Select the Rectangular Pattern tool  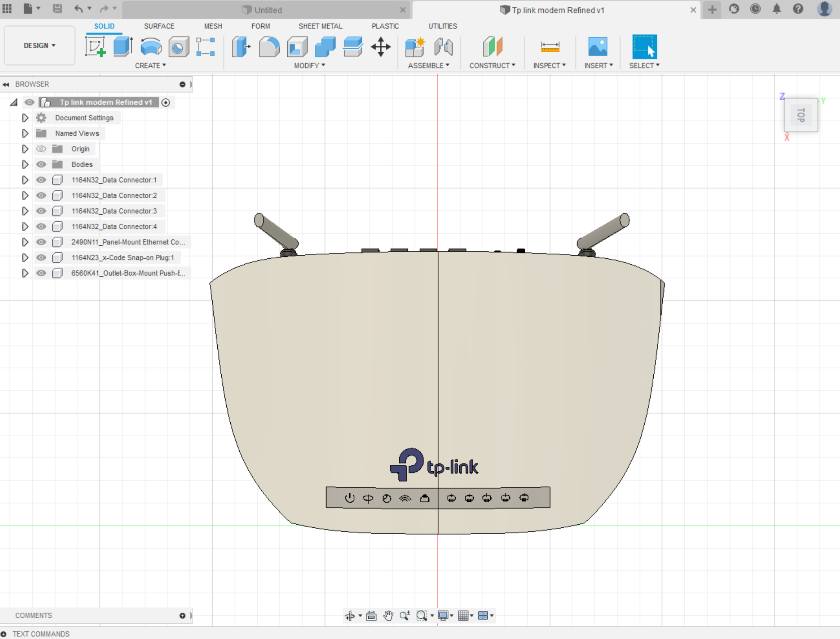[x=206, y=47]
